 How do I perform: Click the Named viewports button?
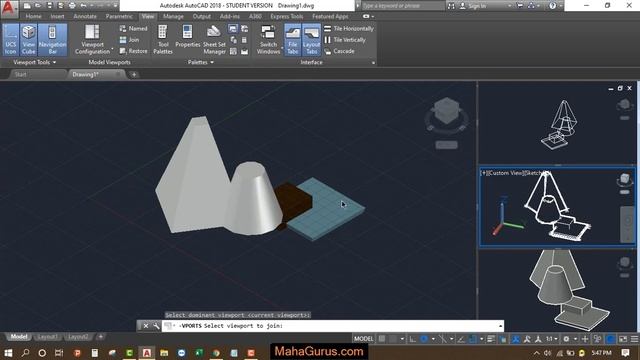[133, 29]
